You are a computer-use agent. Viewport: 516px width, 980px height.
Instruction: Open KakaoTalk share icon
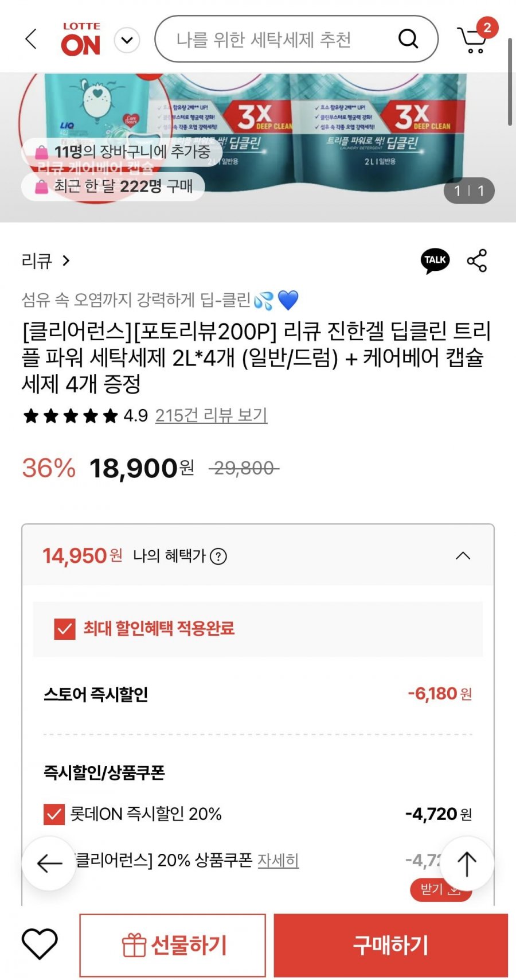click(435, 260)
